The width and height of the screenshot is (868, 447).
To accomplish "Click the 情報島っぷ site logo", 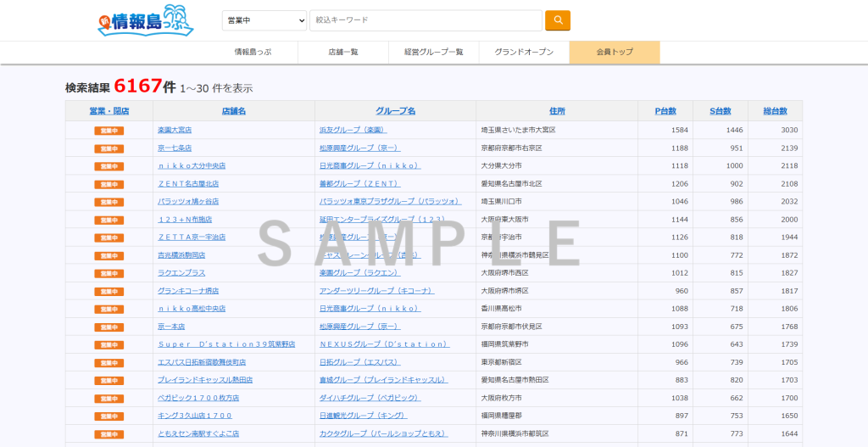I will [146, 21].
